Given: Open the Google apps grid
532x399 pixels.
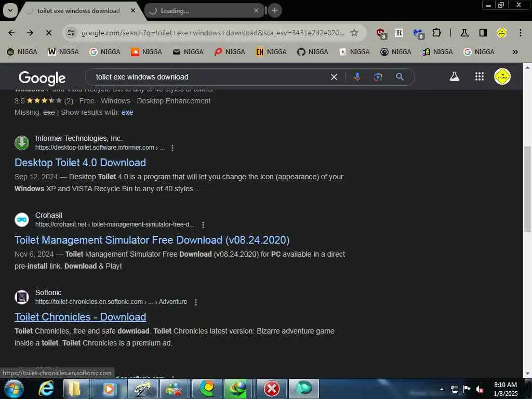Looking at the screenshot, I should 480,76.
